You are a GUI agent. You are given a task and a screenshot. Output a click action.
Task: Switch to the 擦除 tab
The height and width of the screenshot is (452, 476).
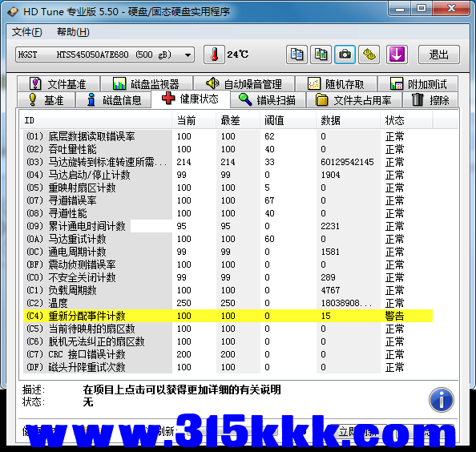[x=430, y=100]
